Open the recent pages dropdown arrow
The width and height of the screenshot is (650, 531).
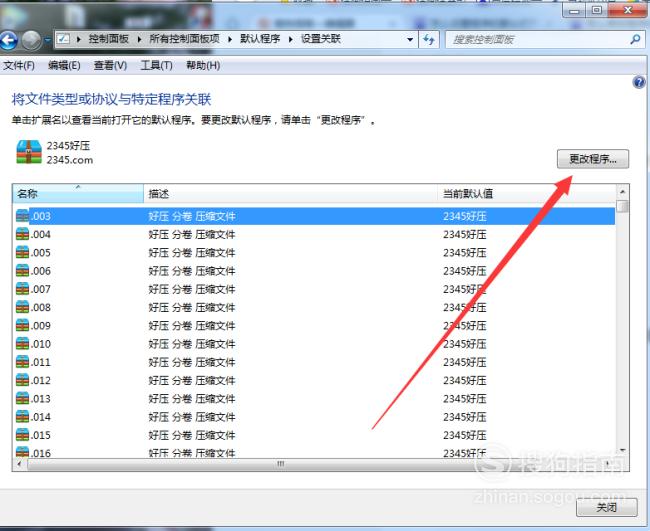pos(48,40)
